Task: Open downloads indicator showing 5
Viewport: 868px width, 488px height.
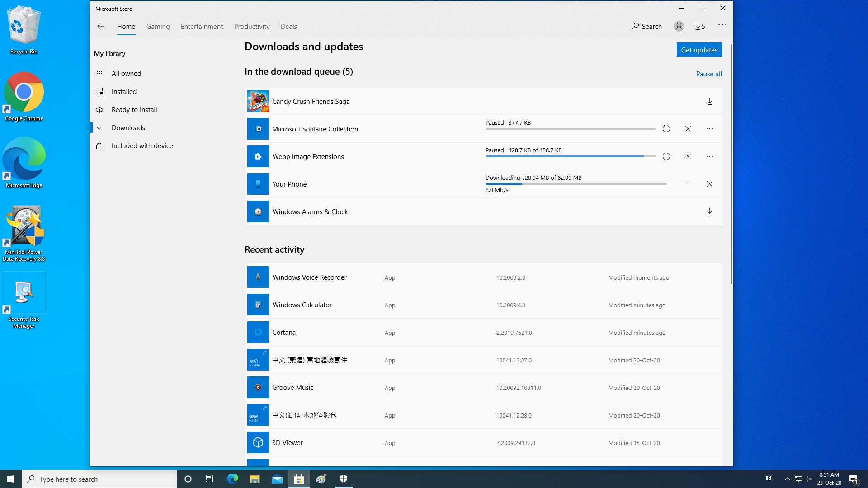Action: coord(700,26)
